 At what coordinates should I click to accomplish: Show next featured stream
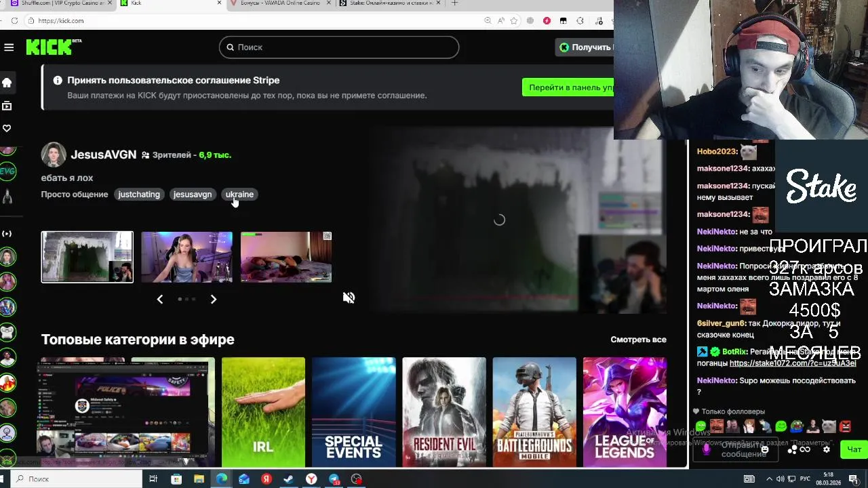214,299
